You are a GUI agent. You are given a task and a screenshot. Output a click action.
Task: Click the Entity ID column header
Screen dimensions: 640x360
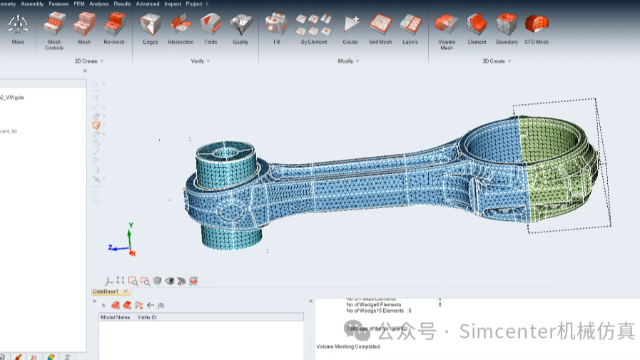(x=147, y=317)
